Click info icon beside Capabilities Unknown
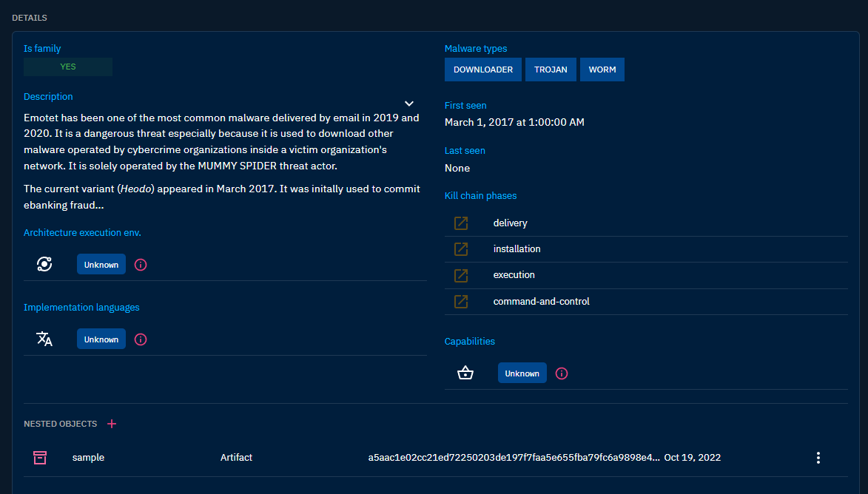The image size is (868, 494). [x=562, y=373]
